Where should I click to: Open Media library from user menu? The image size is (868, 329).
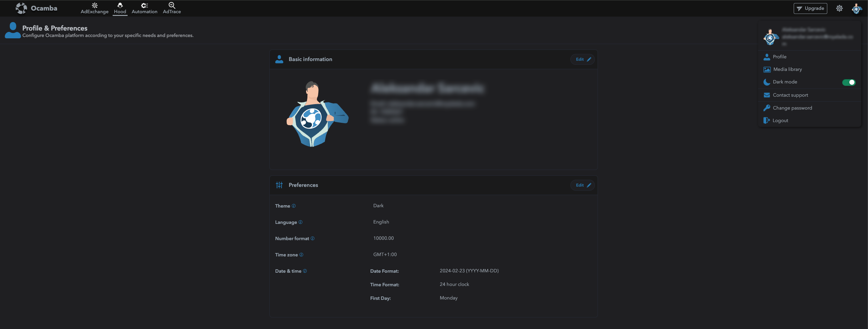coord(787,69)
